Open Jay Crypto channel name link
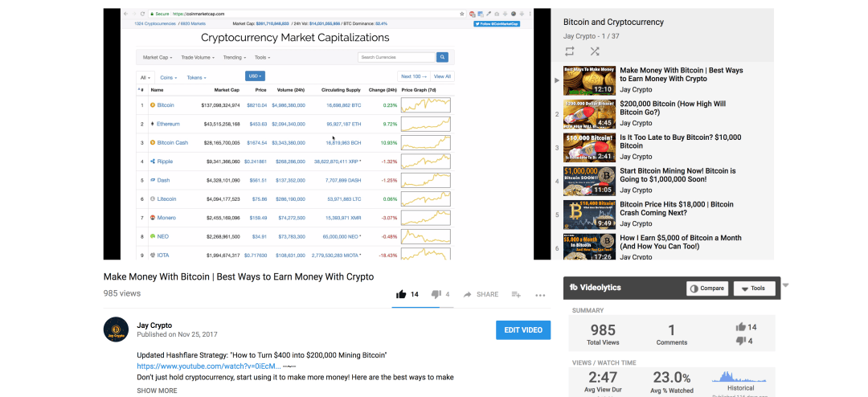Image resolution: width=868 pixels, height=397 pixels. point(154,325)
